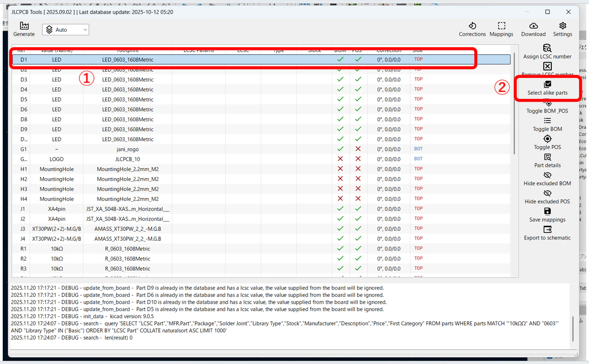This screenshot has width=589, height=364.
Task: Open the Corrections manager
Action: point(472,29)
